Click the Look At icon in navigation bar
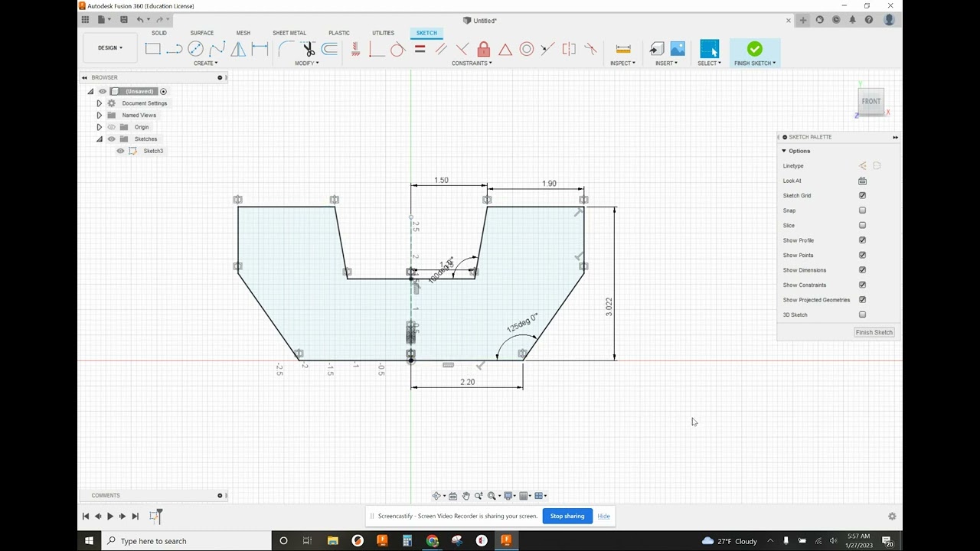The image size is (980, 551). 452,496
